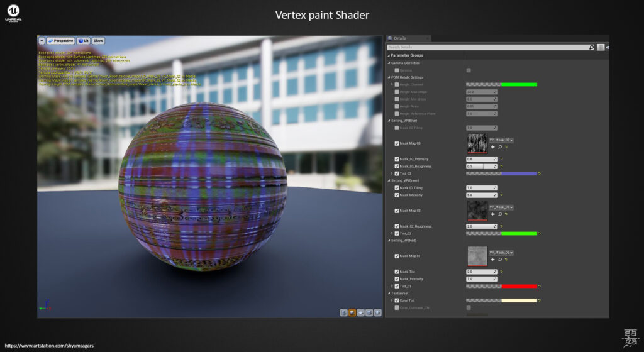The image size is (644, 352).
Task: Select the plane preview shape icon
Action: click(360, 312)
